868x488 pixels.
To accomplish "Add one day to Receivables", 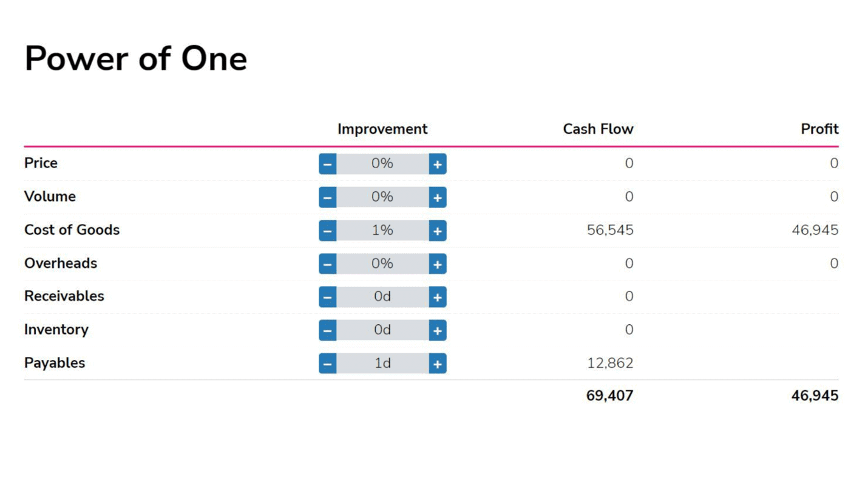I will [438, 297].
